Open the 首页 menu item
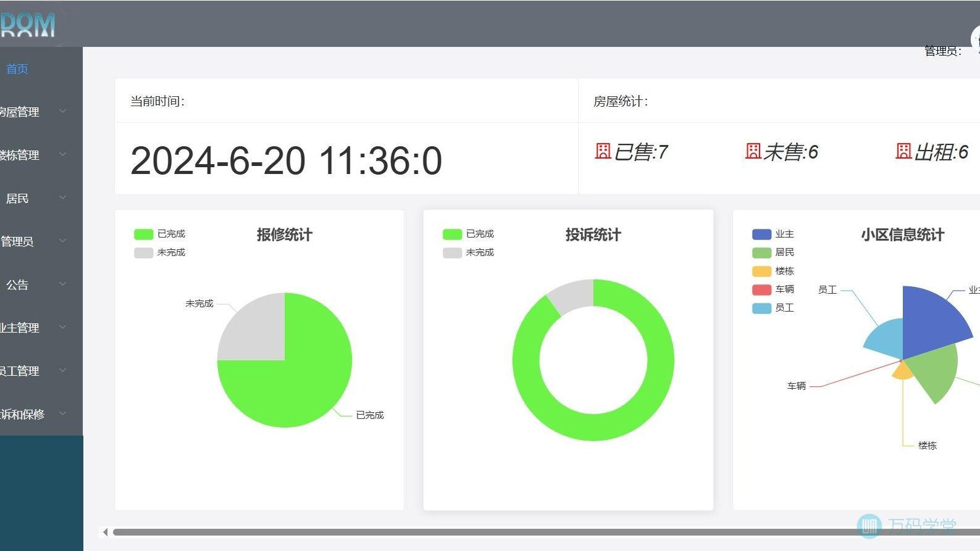 17,69
